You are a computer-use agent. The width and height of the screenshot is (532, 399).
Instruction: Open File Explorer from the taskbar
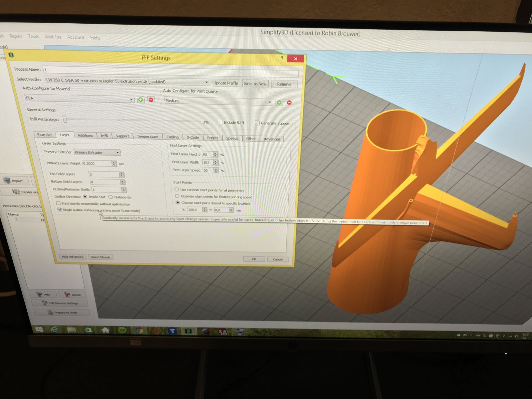71,330
